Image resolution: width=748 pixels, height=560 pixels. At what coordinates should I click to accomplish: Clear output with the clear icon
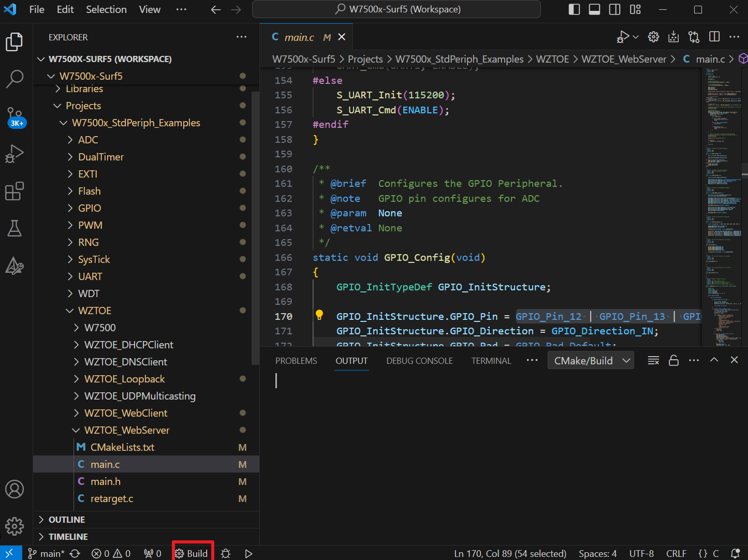pyautogui.click(x=653, y=360)
